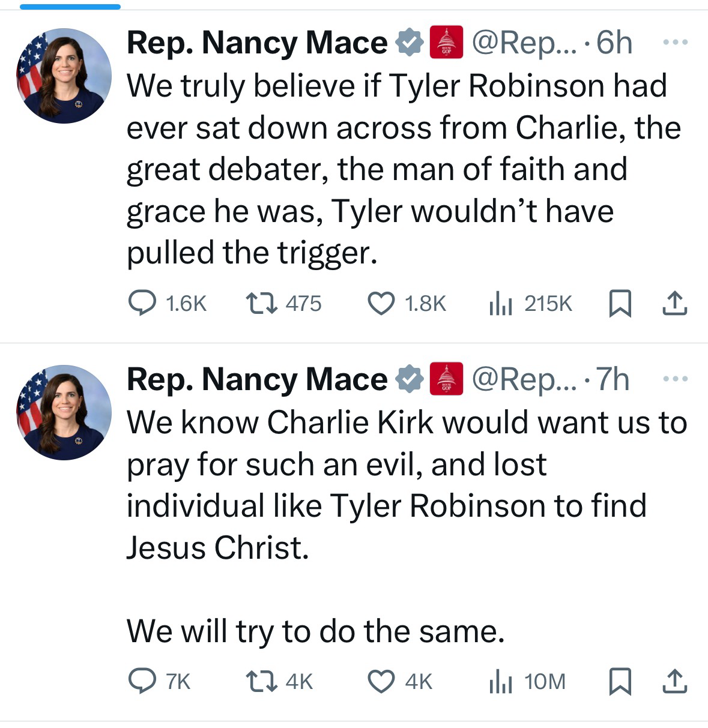The height and width of the screenshot is (728, 708).
Task: Open profile photo on the second tweet
Action: coord(64,412)
